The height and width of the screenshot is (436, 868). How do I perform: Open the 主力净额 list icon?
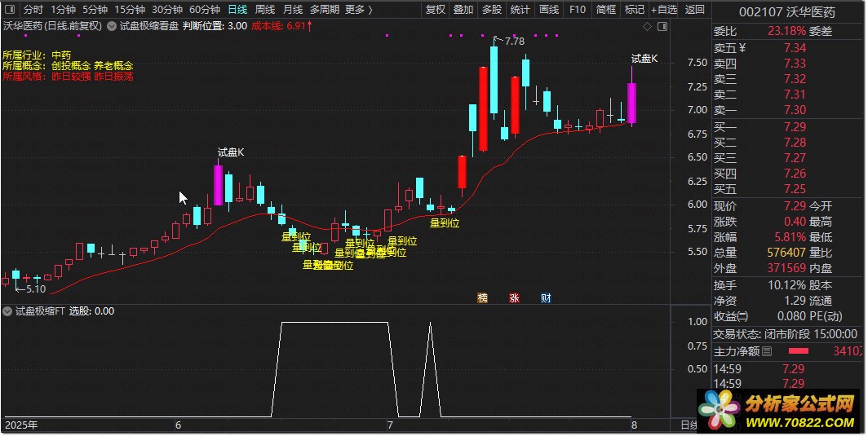tap(767, 351)
